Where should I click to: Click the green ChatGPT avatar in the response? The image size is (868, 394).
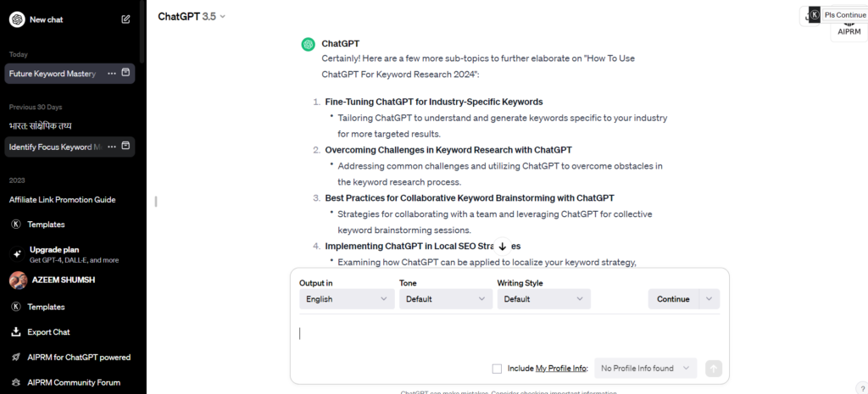[x=309, y=44]
